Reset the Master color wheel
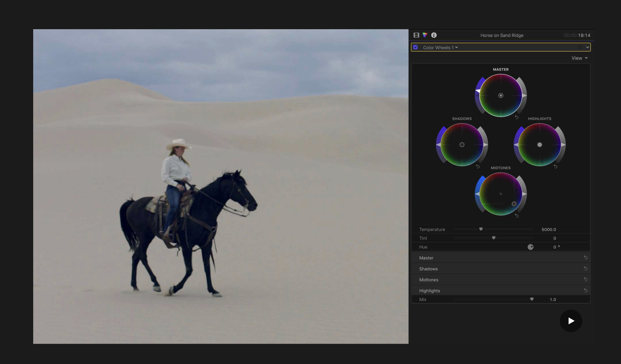The height and width of the screenshot is (364, 621). pos(517,117)
